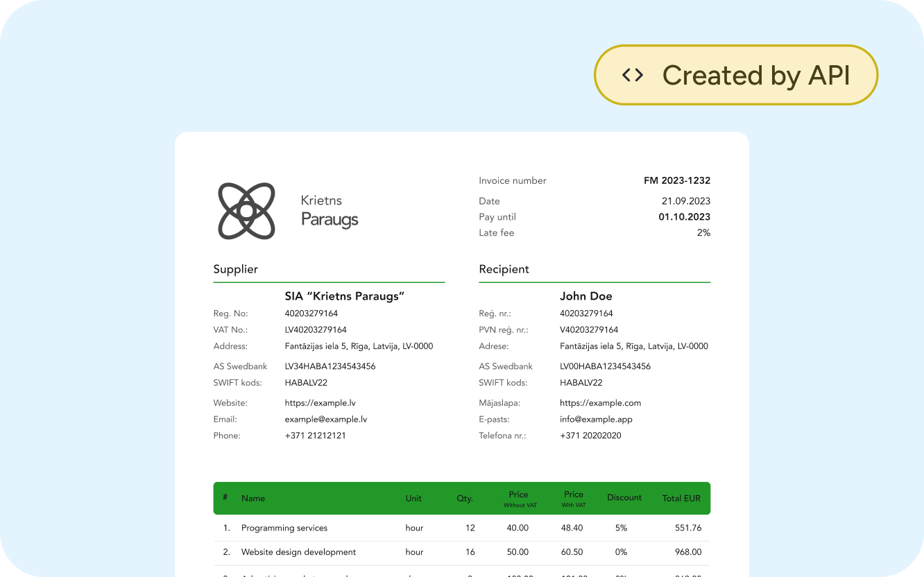Viewport: 924px width, 577px height.
Task: Click the Total EUR column header
Action: (x=682, y=499)
